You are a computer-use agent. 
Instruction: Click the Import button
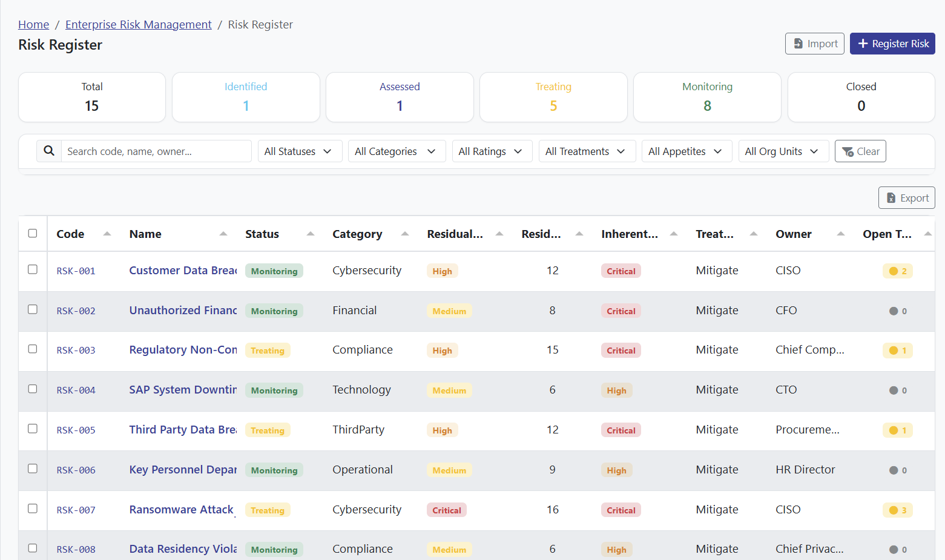(x=815, y=44)
